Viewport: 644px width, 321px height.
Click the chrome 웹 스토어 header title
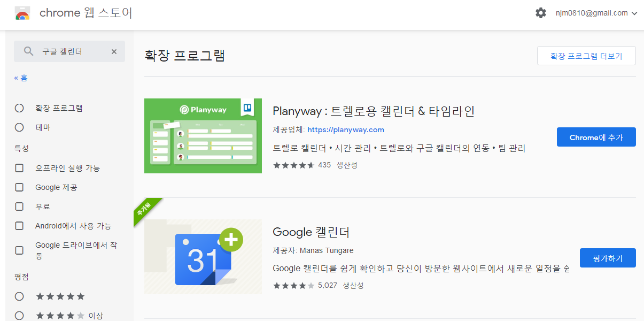point(86,13)
